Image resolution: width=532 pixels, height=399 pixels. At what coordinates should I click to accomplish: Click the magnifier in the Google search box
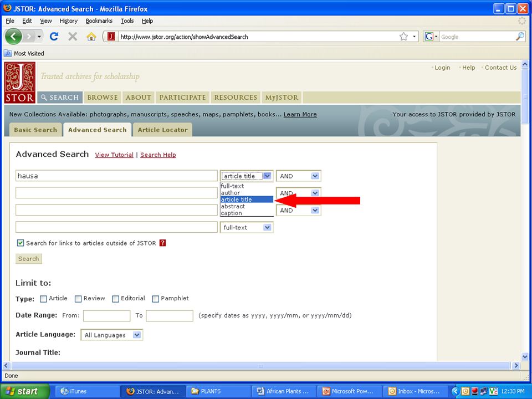pos(520,37)
